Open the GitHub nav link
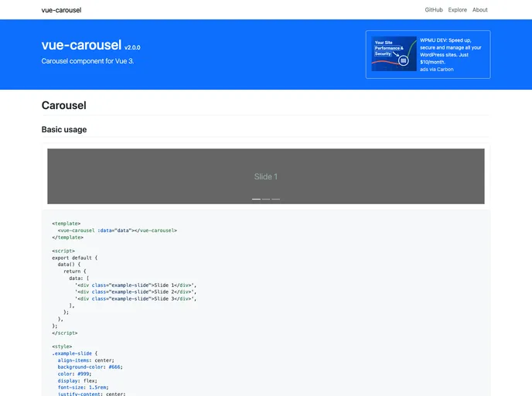Viewport: 532px width, 396px height. (x=434, y=10)
